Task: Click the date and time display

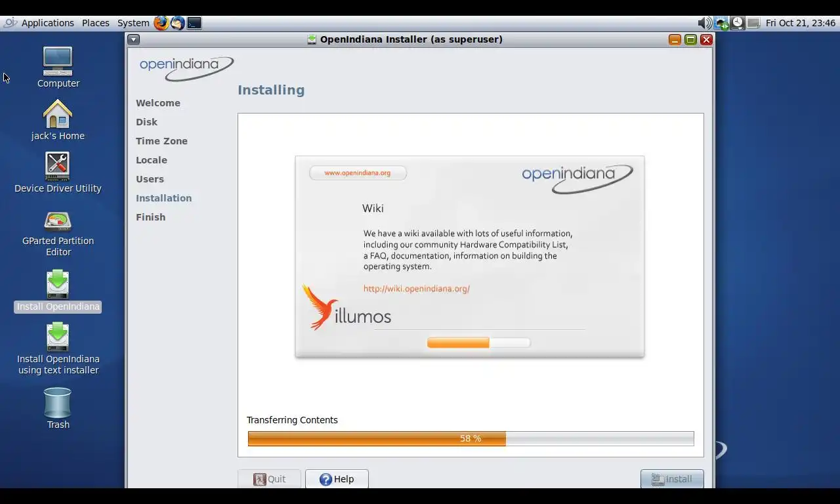Action: pos(801,23)
